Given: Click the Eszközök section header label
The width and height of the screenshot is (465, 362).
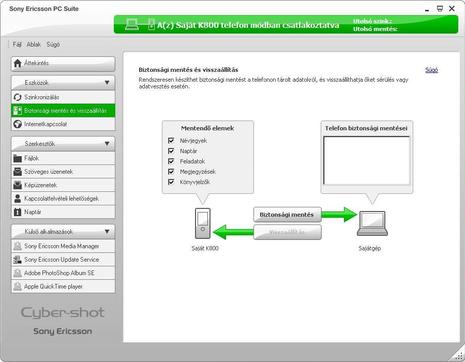Looking at the screenshot, I should coord(36,83).
